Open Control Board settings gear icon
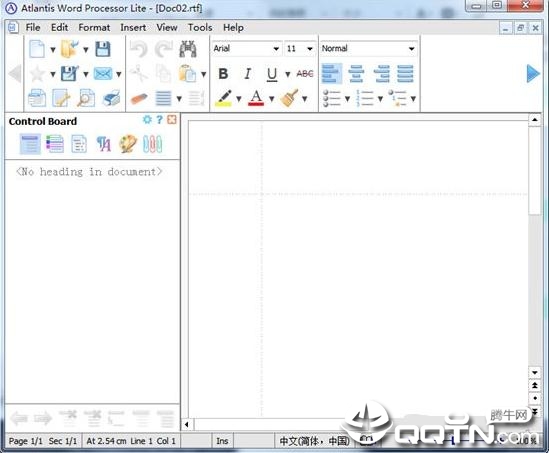549x453 pixels. 147,120
